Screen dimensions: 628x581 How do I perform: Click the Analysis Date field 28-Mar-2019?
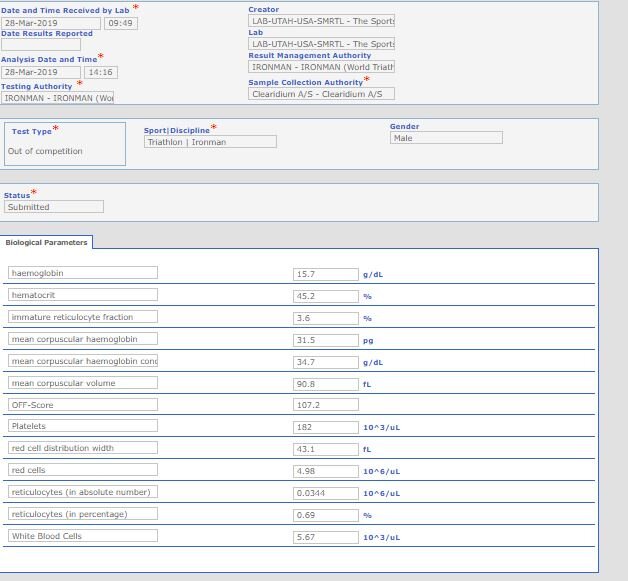[x=40, y=72]
